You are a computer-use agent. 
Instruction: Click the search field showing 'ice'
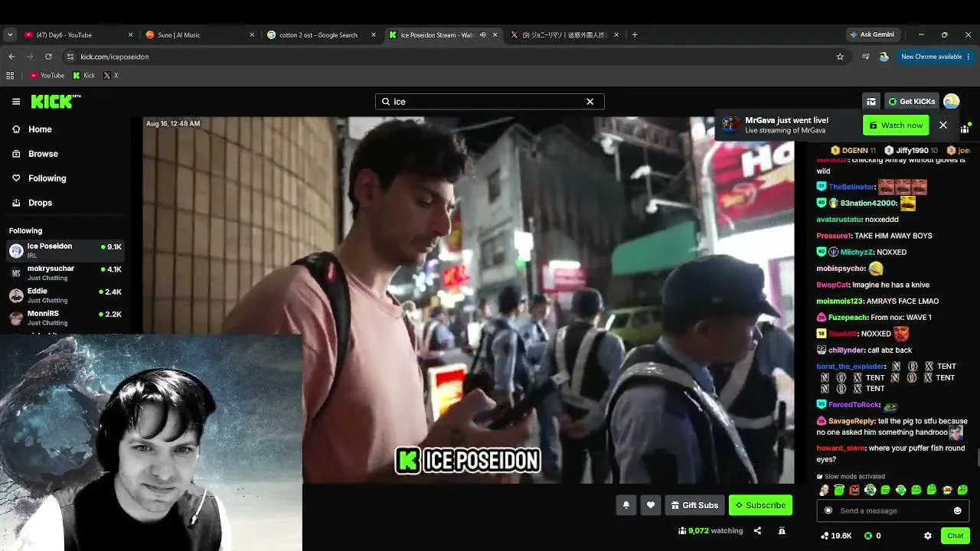(x=489, y=101)
